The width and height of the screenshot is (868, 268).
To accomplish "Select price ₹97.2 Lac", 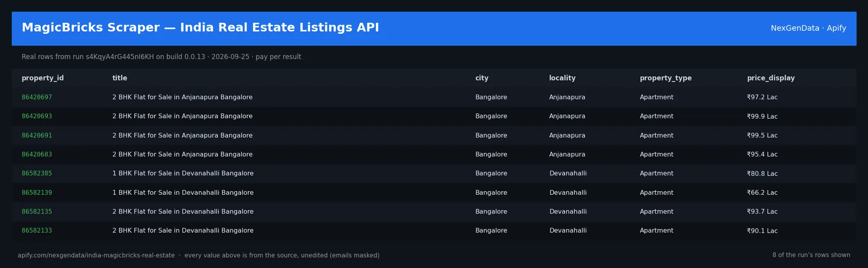I will pos(762,97).
